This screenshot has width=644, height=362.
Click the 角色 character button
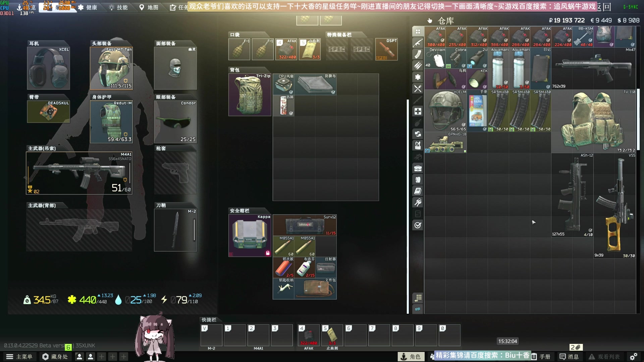click(411, 357)
